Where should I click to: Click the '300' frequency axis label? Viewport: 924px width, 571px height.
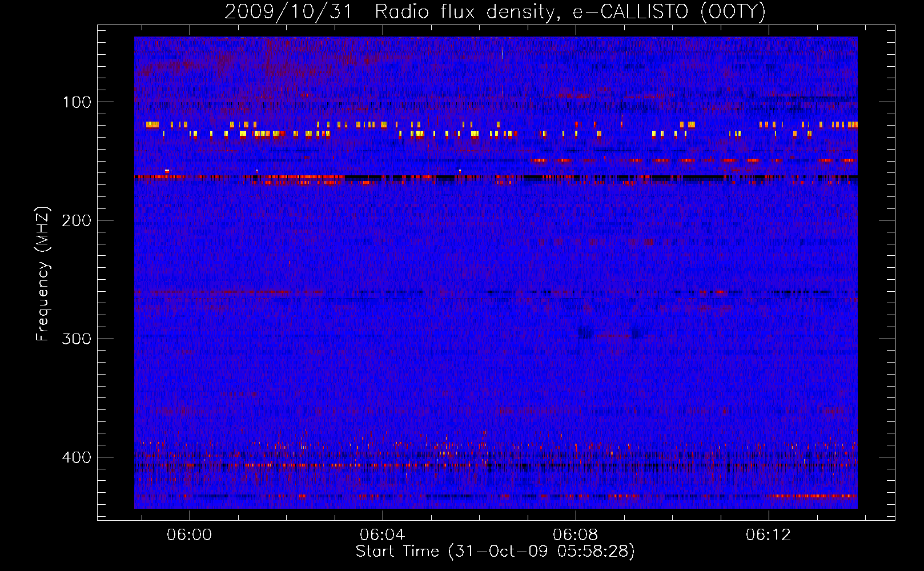point(77,339)
